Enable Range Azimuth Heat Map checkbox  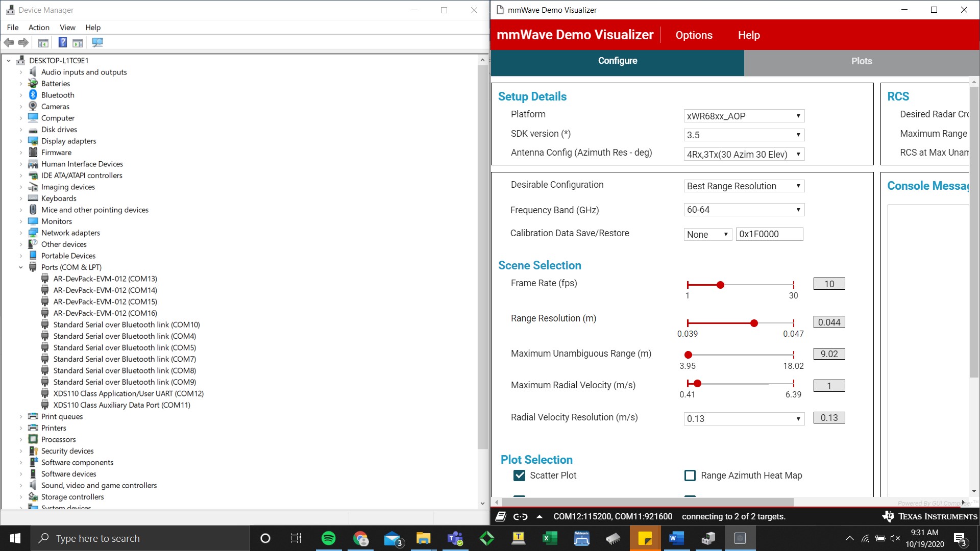[x=690, y=475]
